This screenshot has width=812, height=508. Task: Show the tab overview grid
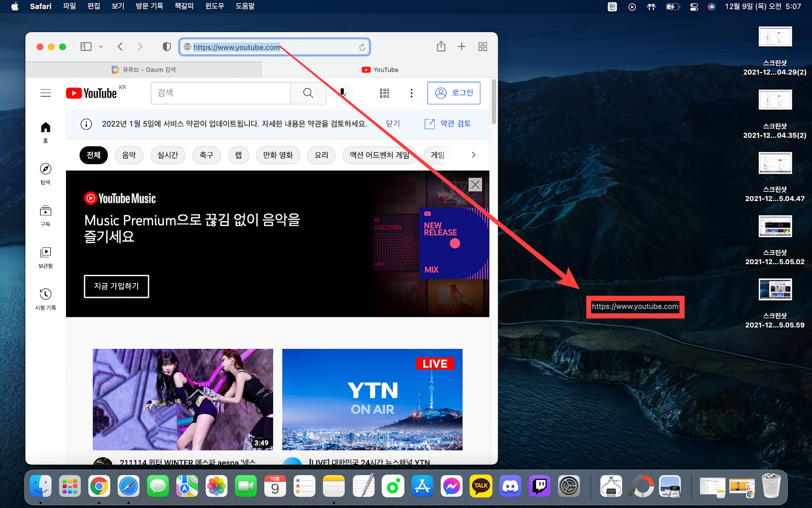coord(483,47)
